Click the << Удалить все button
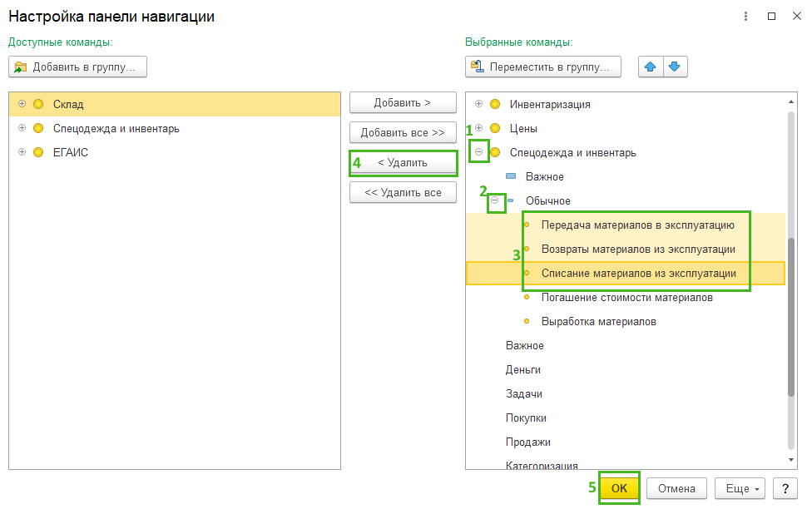The width and height of the screenshot is (812, 509). [403, 193]
